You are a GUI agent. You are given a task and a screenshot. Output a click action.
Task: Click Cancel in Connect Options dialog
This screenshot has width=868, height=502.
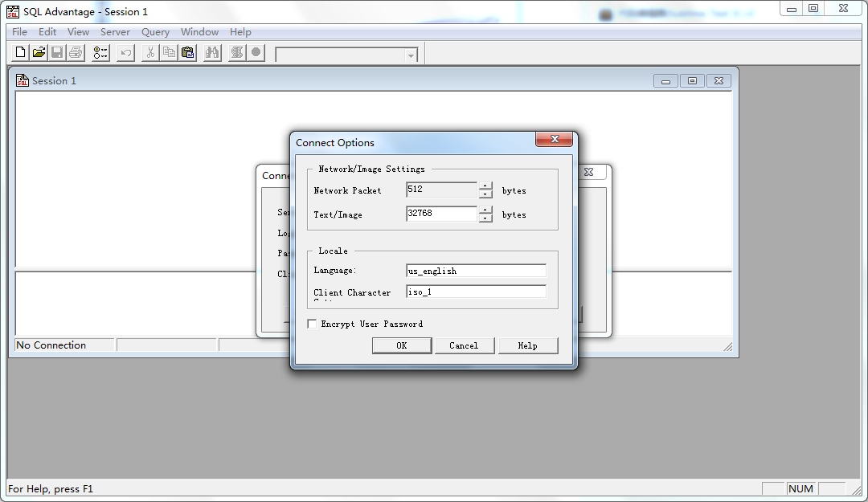(464, 345)
